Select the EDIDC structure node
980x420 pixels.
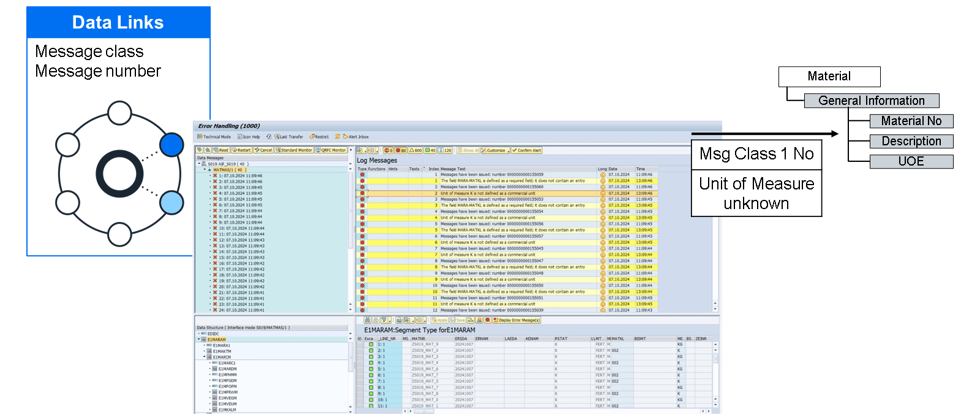point(213,334)
